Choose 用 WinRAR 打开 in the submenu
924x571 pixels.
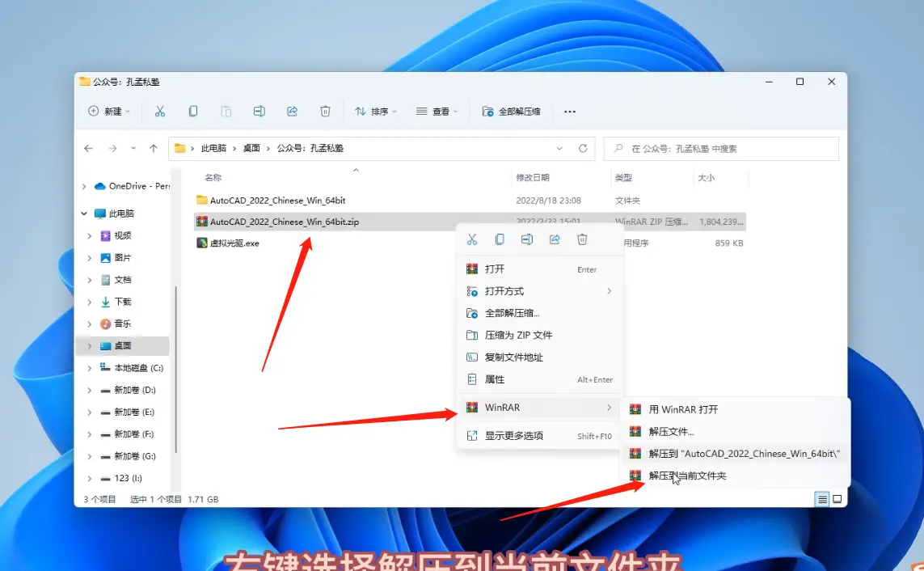click(x=736, y=409)
